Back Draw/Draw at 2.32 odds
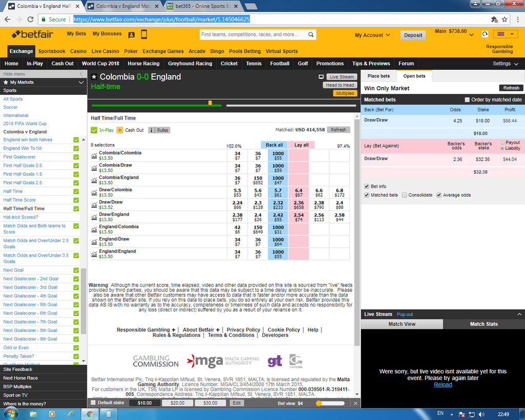525x420 pixels. pyautogui.click(x=278, y=205)
